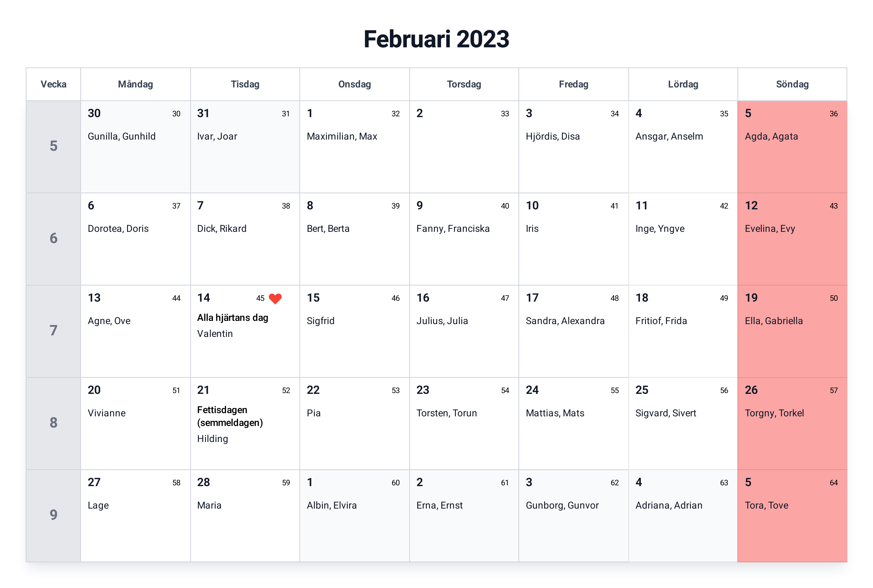Viewport: 873px width, 588px height.
Task: Click the Söndag column header
Action: [792, 84]
